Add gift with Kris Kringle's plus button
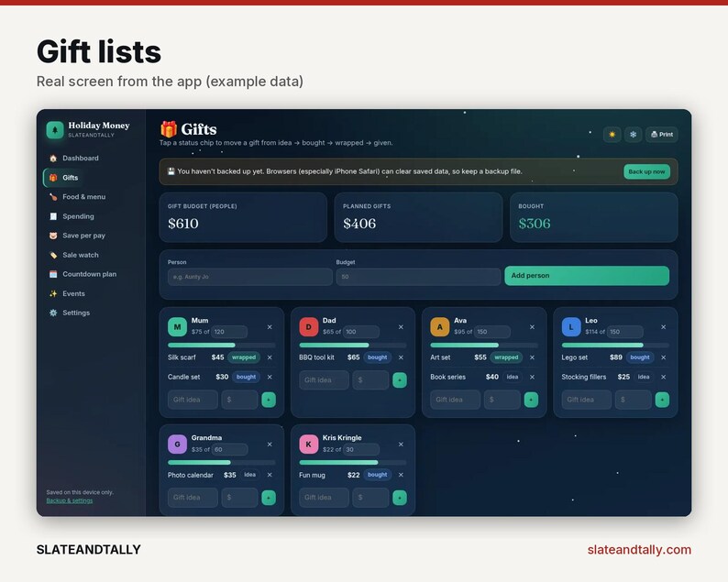Viewport: 728px width, 582px height. [x=400, y=498]
